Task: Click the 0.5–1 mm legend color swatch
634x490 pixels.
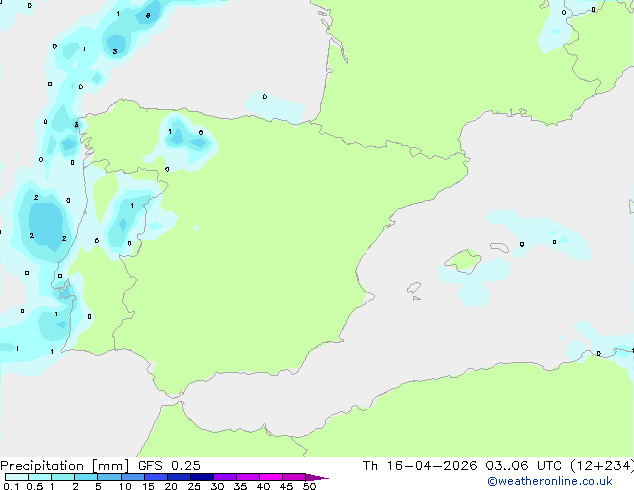Action: pyautogui.click(x=40, y=477)
